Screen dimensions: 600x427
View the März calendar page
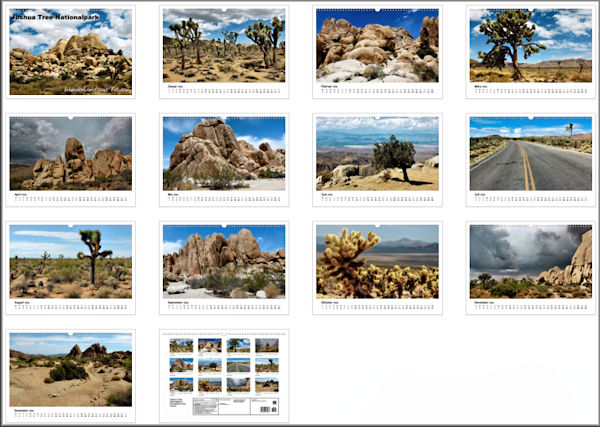coord(530,45)
